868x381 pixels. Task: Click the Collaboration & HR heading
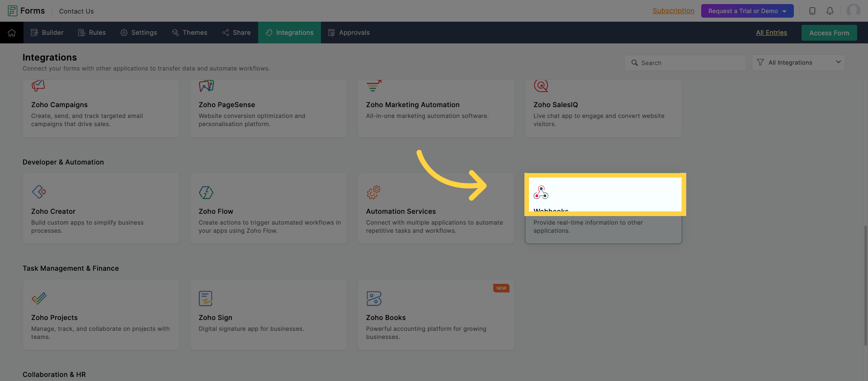54,375
